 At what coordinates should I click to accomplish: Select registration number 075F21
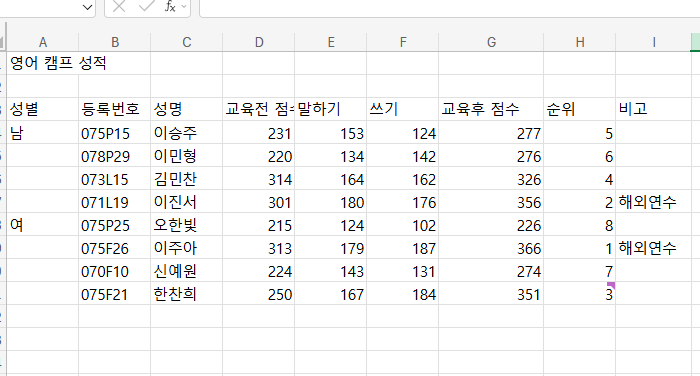[115, 294]
